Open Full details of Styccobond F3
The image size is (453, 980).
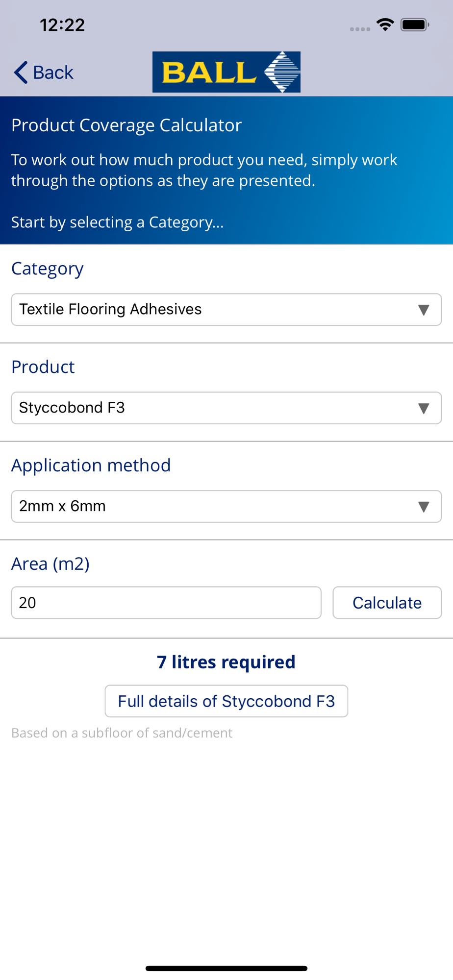pyautogui.click(x=226, y=701)
